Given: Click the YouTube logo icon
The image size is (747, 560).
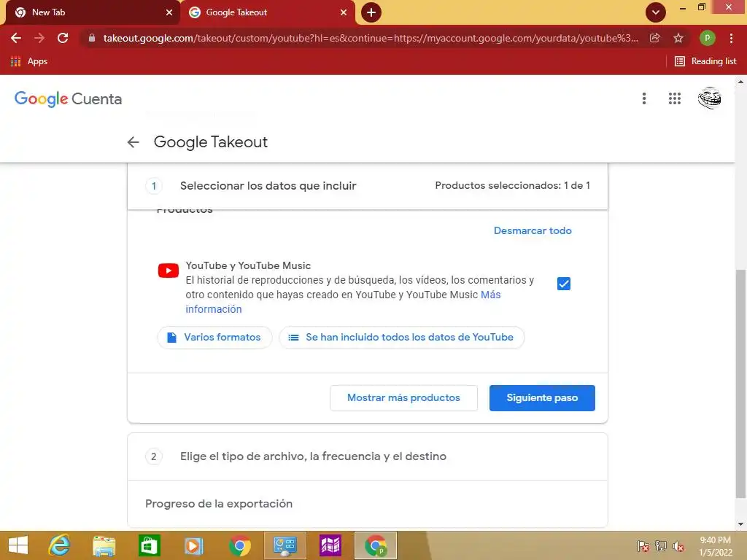Looking at the screenshot, I should pos(169,271).
